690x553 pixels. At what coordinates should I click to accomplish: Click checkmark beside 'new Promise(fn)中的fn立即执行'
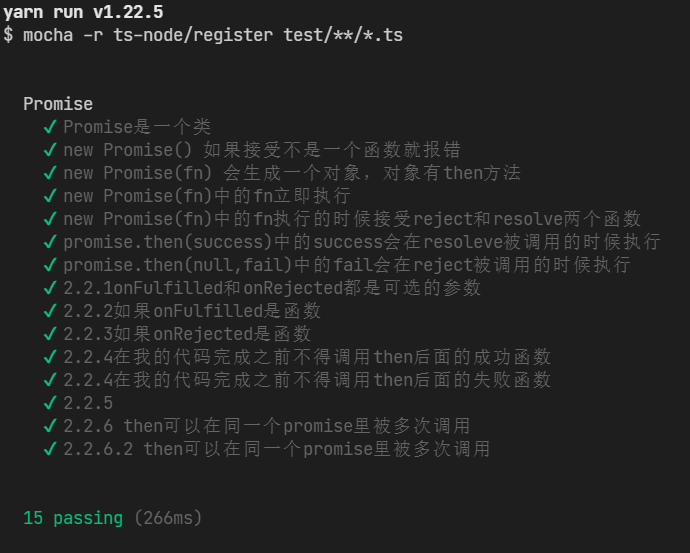(x=51, y=196)
